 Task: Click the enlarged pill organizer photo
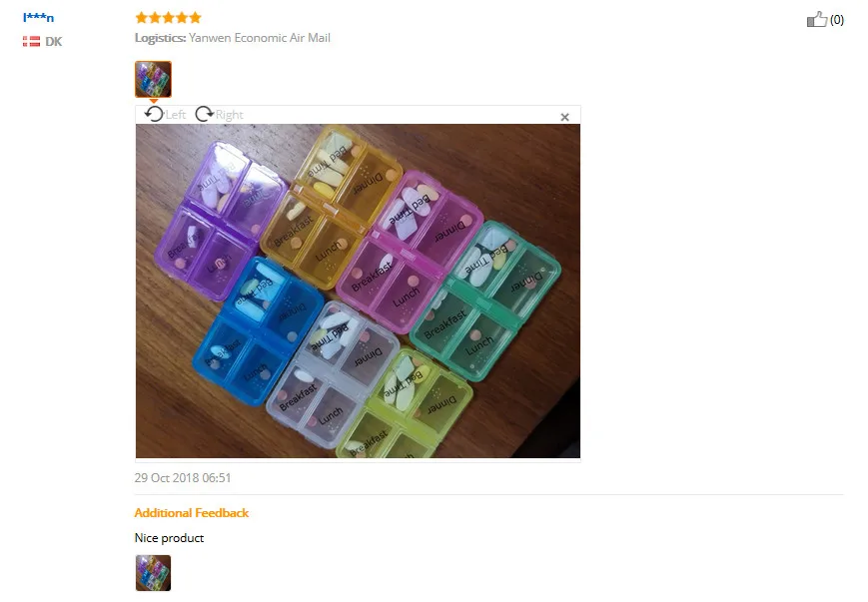click(358, 291)
